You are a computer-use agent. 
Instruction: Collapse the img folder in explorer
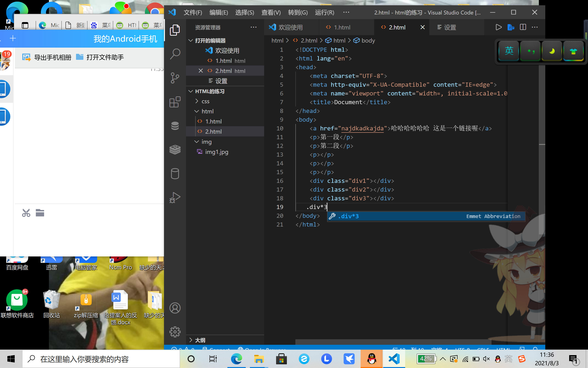(197, 142)
